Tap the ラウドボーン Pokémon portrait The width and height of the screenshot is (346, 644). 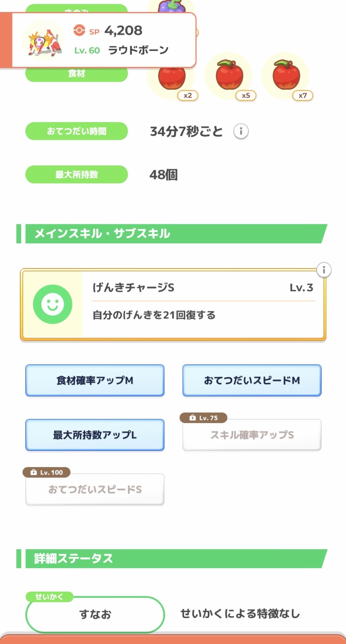pyautogui.click(x=43, y=40)
